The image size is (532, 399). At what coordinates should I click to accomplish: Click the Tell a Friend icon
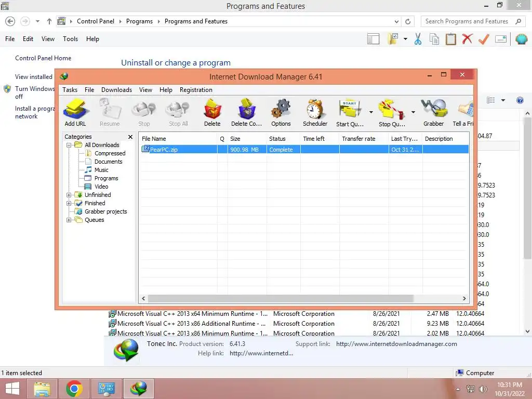463,113
